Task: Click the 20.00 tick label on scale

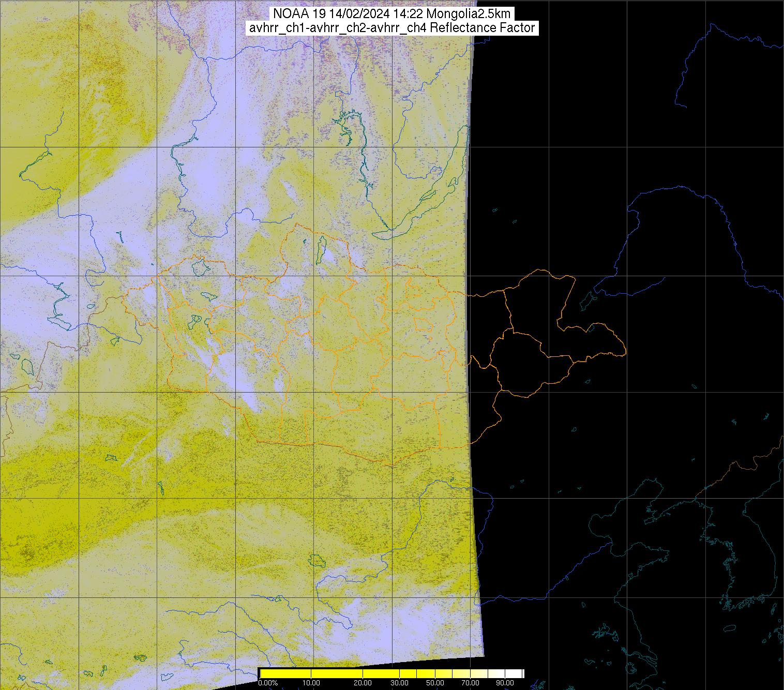Action: point(363,683)
